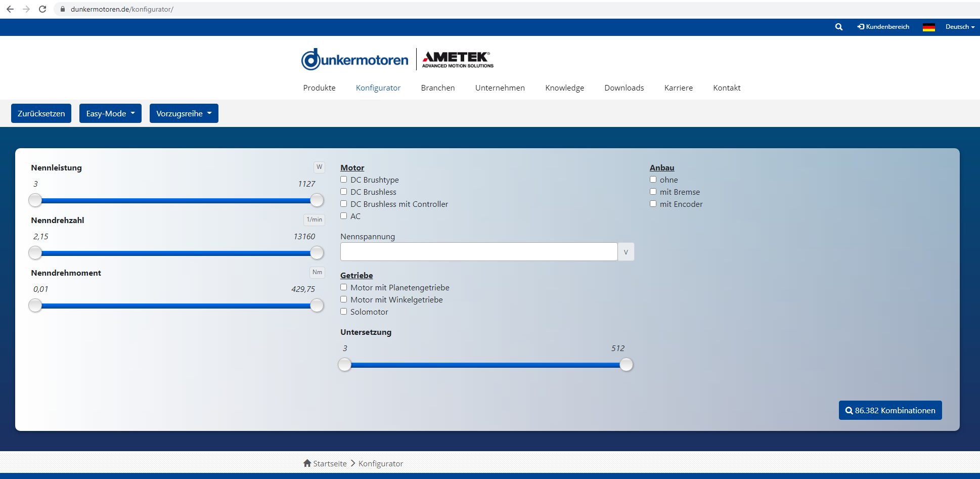The image size is (980, 479).
Task: Expand the Vorzugsreihe dropdown
Action: (x=184, y=113)
